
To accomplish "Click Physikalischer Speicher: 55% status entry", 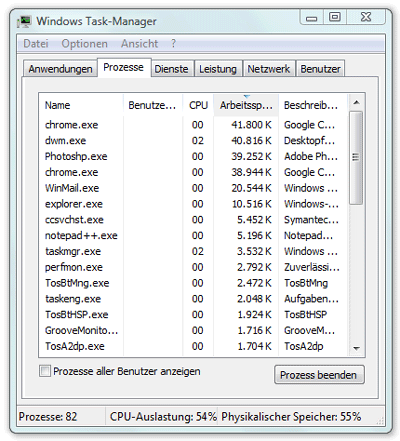I will 291,417.
